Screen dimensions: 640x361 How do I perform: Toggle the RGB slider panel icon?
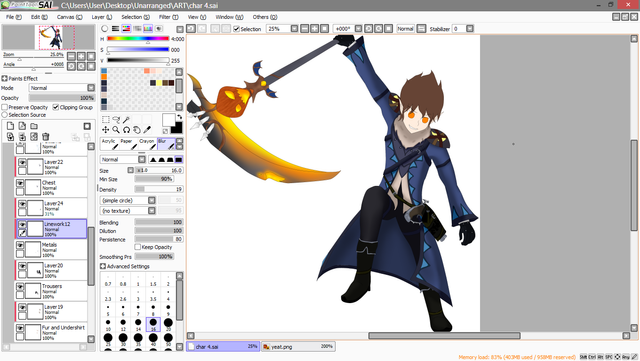click(116, 29)
